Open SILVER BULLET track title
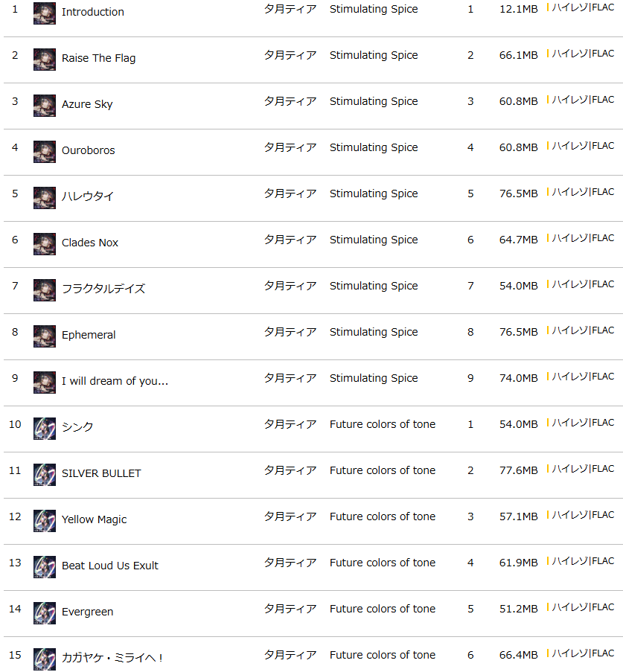 [x=101, y=473]
